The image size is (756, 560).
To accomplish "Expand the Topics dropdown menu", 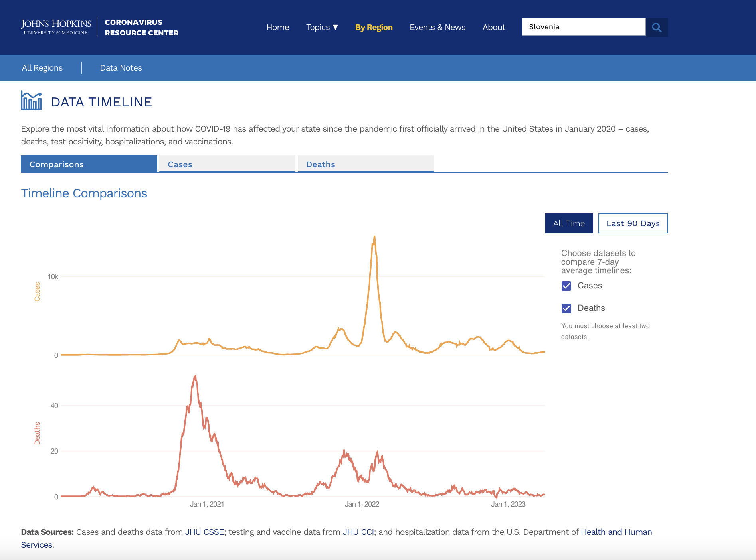I will click(322, 27).
